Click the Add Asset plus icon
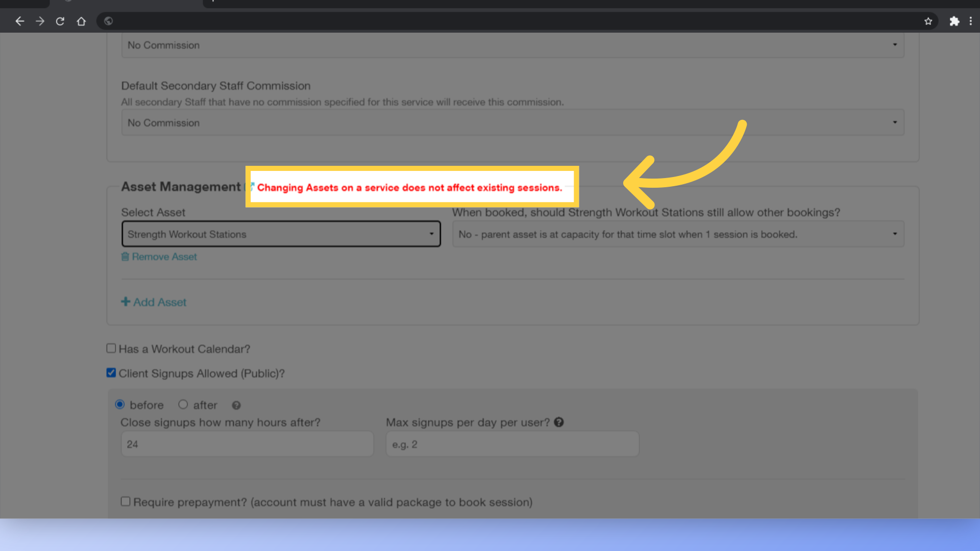Screen dimensions: 980x551 click(x=126, y=302)
